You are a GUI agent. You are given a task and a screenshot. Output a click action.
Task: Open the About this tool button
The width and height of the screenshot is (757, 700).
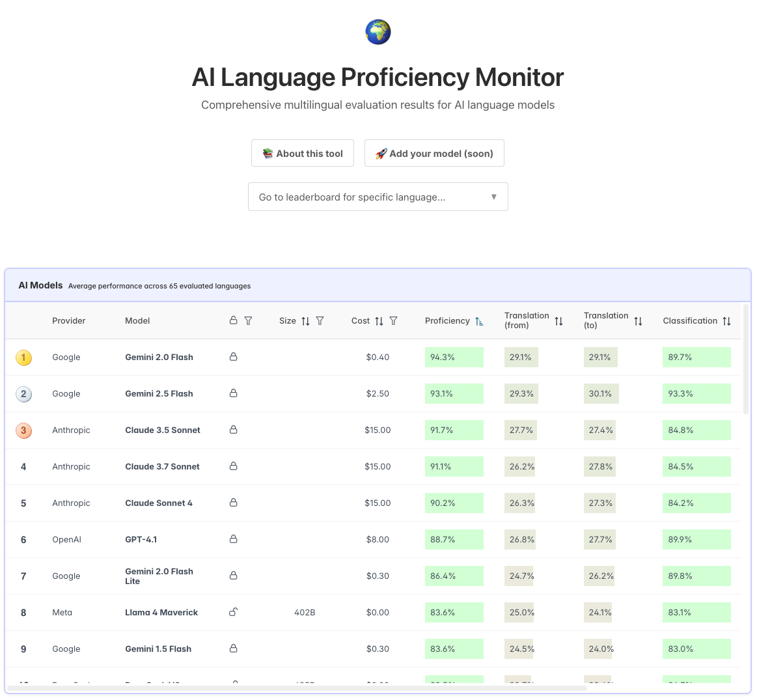tap(302, 153)
